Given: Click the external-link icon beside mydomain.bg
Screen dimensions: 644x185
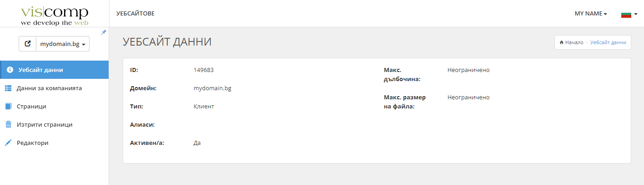Looking at the screenshot, I should 28,44.
